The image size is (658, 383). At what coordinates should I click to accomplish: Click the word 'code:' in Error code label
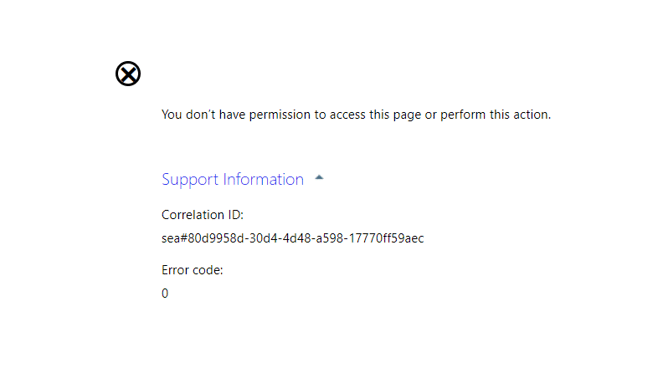207,271
